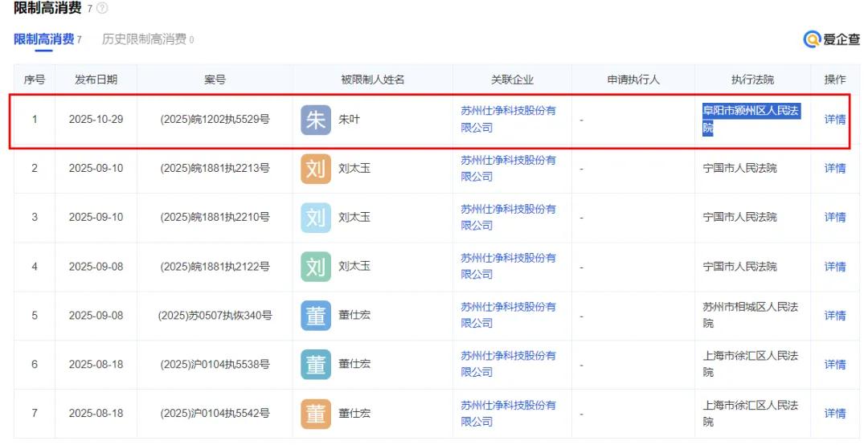Click 上海市徐汇区人民法院 in row 7
The image size is (868, 445).
click(751, 414)
